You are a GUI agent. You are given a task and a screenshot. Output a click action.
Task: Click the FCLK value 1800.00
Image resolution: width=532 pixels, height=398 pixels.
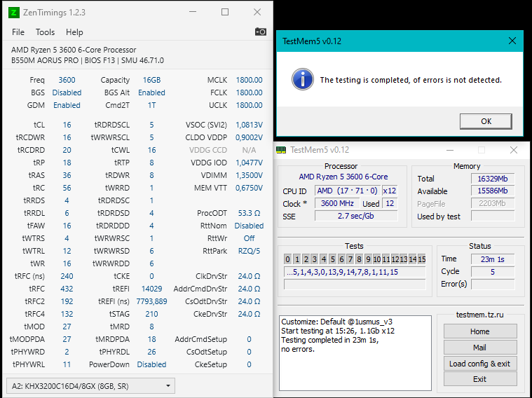[249, 92]
